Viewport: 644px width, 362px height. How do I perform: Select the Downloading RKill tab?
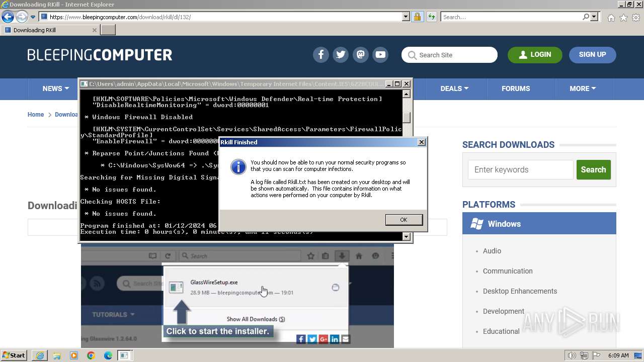[49, 30]
